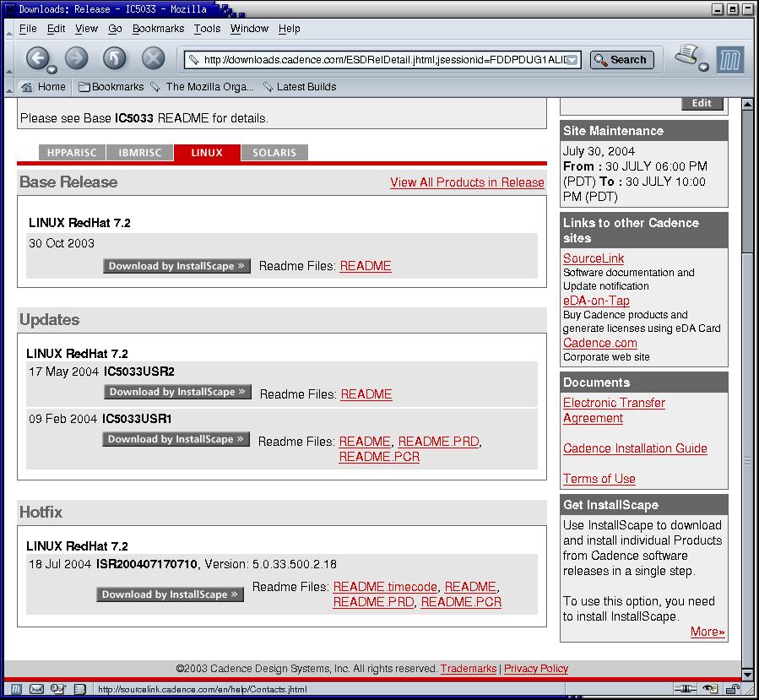The image size is (759, 700).
Task: Open Electronic Transfer Agreement document
Action: point(614,410)
